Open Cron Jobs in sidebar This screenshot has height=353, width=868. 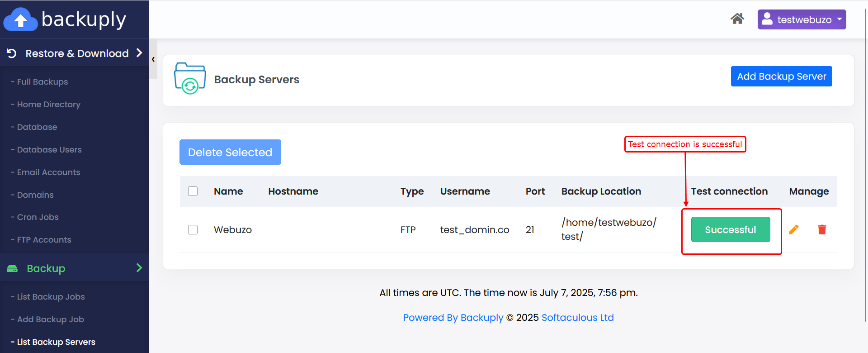pyautogui.click(x=38, y=217)
